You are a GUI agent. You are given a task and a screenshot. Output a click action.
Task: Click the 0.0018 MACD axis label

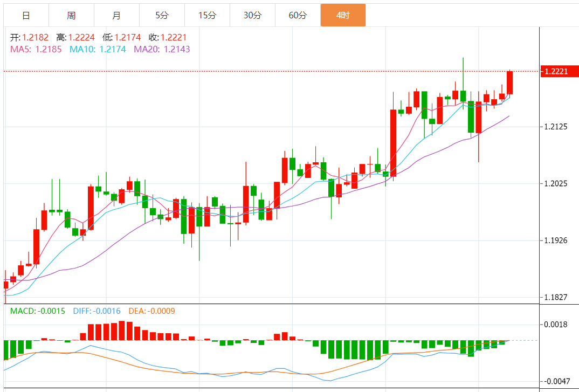pyautogui.click(x=556, y=325)
